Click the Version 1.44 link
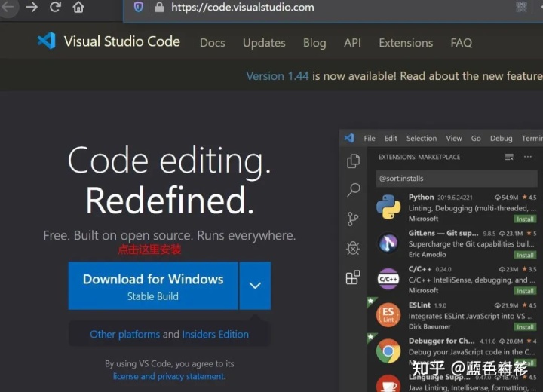Screen dimensions: 543x392 tap(277, 76)
